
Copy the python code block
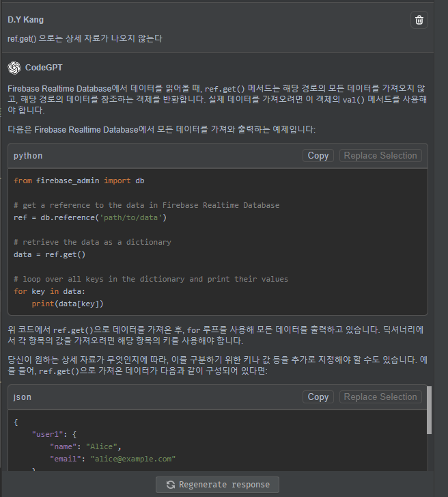[x=318, y=156]
